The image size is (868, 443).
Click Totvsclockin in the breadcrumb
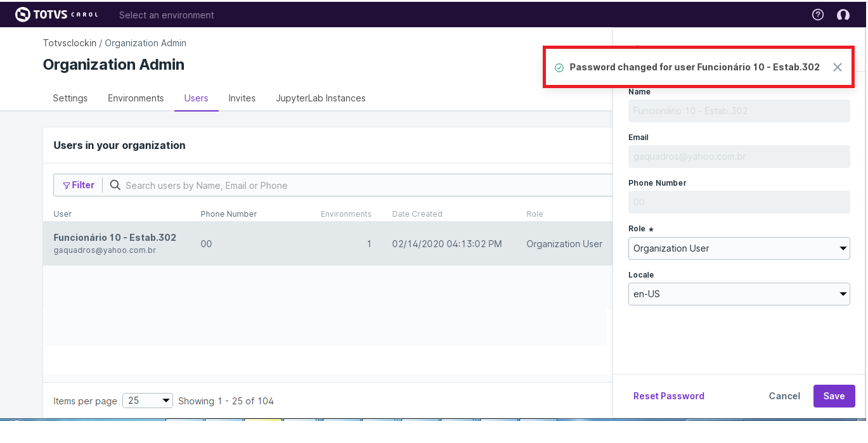point(70,43)
